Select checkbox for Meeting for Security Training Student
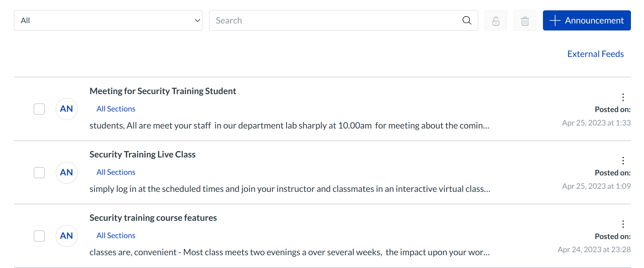Viewport: 644px width, 268px height. tap(39, 109)
